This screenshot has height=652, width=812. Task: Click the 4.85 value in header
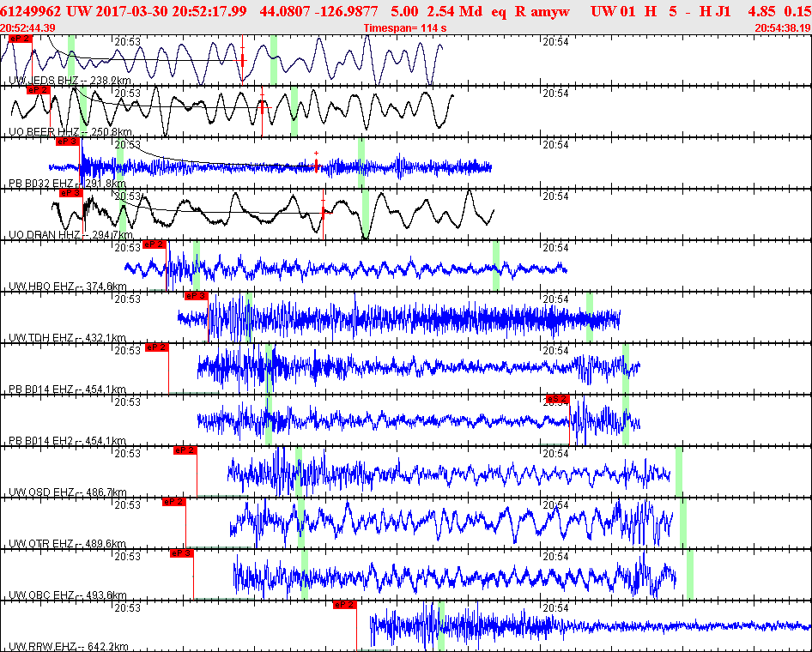point(761,11)
